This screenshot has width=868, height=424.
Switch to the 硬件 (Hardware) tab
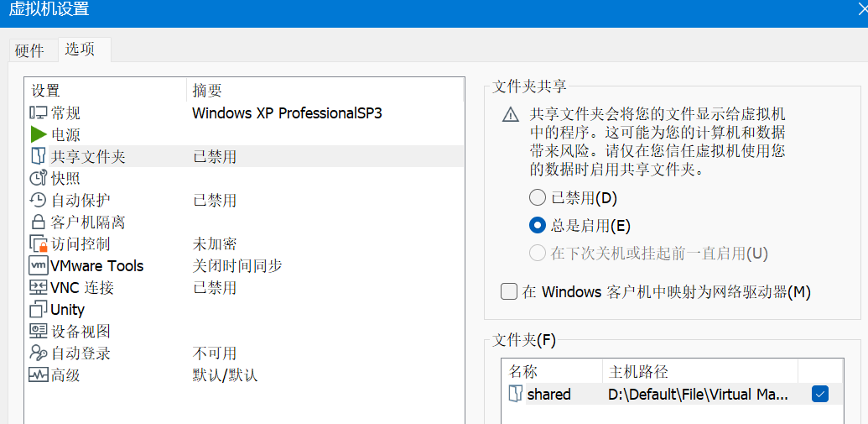coord(29,50)
